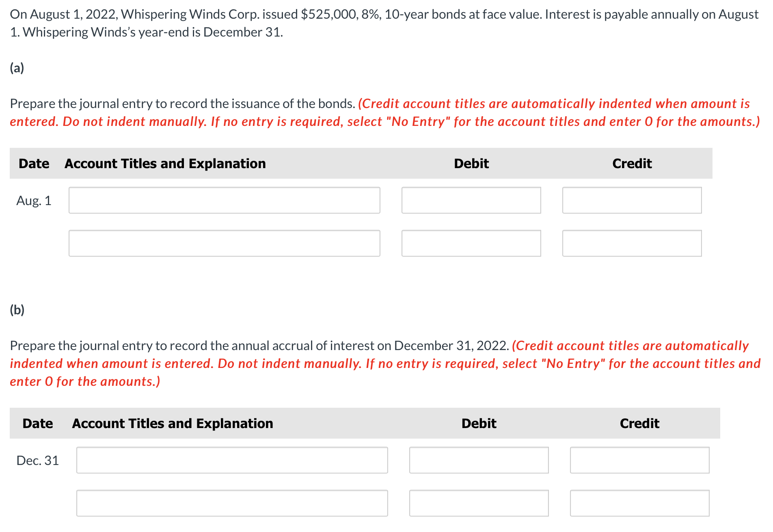Image resolution: width=773 pixels, height=532 pixels.
Task: Click the Credit column header in part (a)
Action: (632, 163)
